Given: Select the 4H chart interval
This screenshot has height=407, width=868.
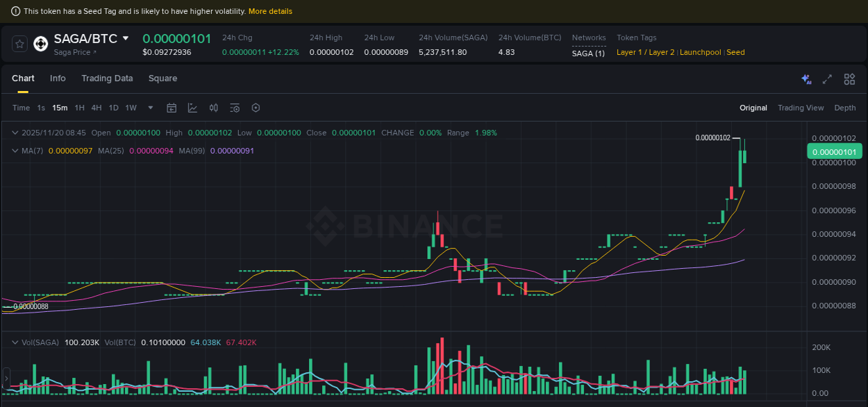Looking at the screenshot, I should tap(97, 108).
